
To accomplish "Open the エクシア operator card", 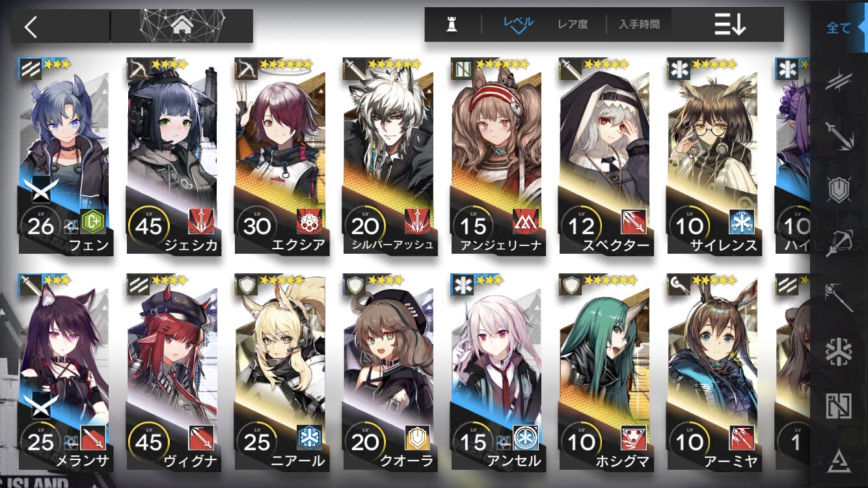I will pyautogui.click(x=280, y=156).
